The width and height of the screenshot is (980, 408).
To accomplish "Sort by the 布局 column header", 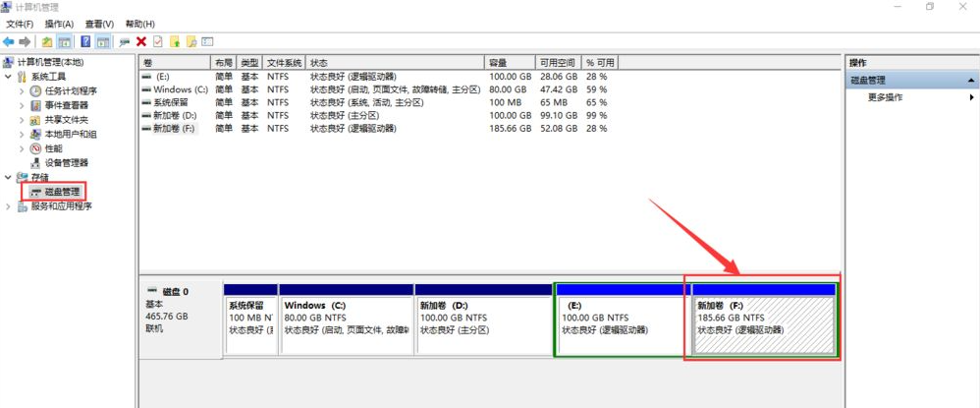I will (x=224, y=63).
